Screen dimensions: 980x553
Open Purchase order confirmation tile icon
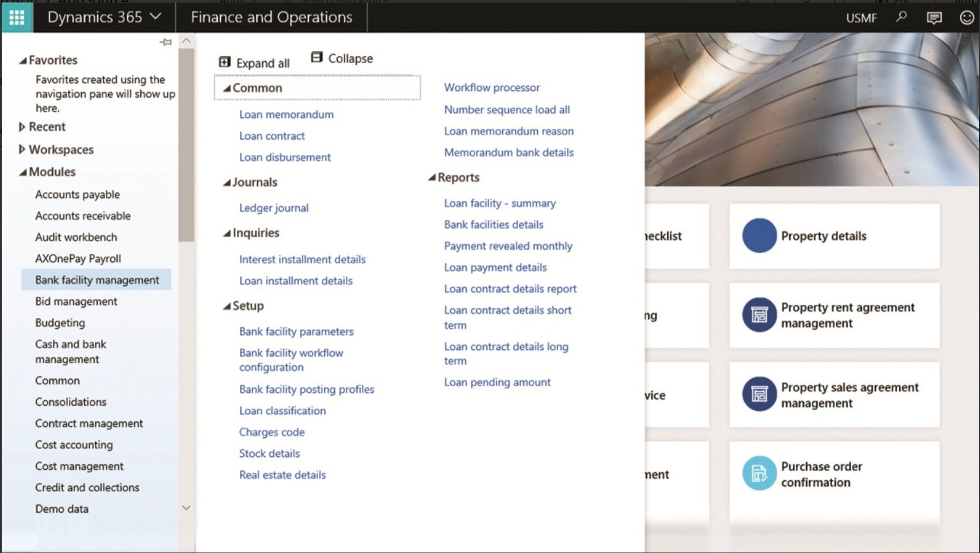[x=759, y=473]
